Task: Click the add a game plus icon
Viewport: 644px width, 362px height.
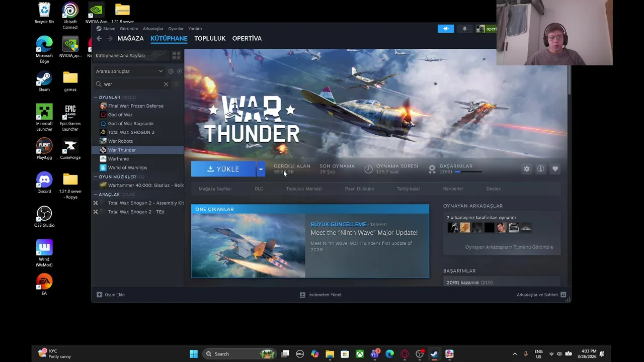Action: [x=99, y=295]
